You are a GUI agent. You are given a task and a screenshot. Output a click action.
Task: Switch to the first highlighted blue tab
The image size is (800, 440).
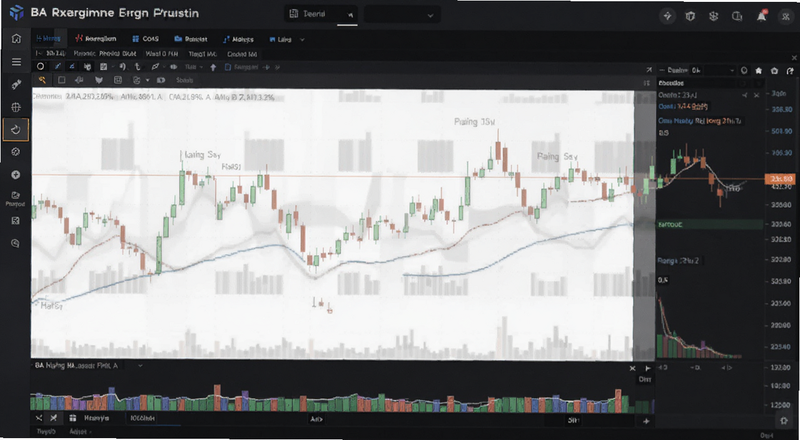48,39
